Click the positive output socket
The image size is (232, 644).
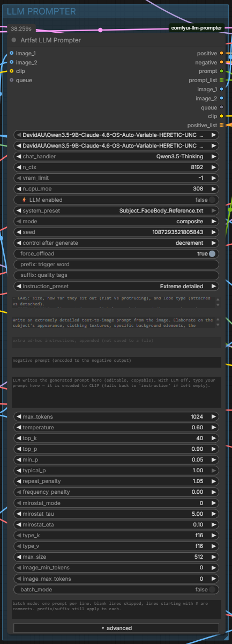pos(222,54)
